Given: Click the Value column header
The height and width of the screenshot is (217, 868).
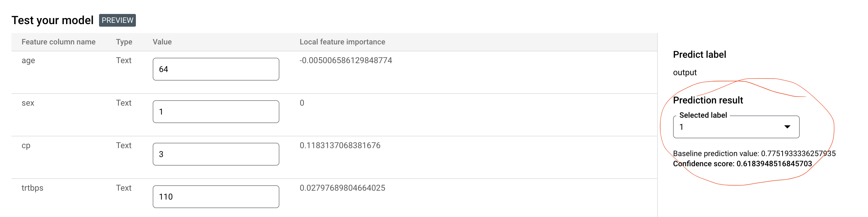Looking at the screenshot, I should [x=162, y=42].
